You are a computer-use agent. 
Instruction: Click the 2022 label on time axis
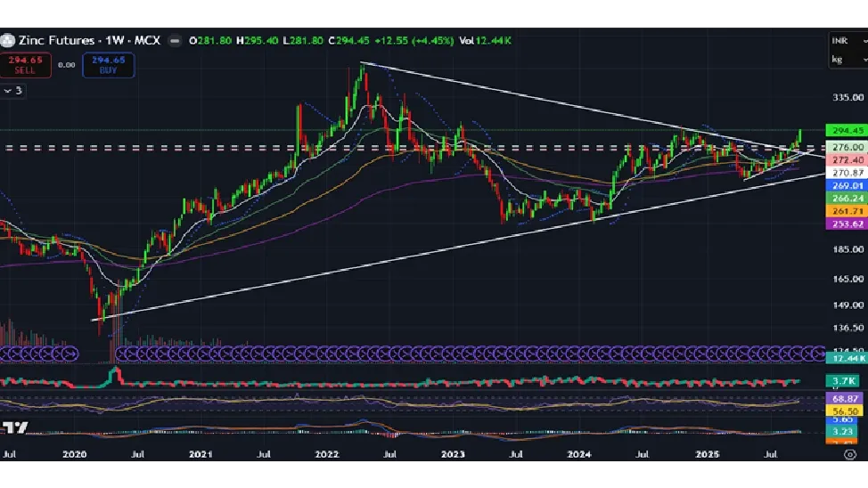tap(327, 453)
